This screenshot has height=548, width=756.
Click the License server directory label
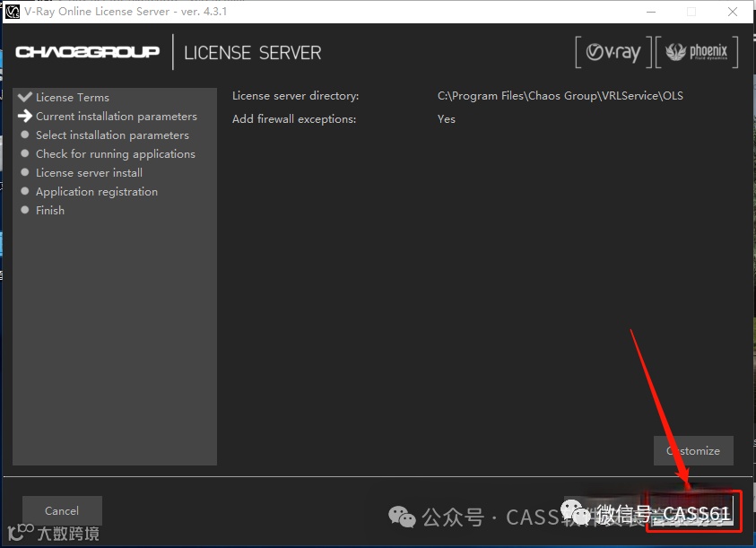tap(296, 95)
